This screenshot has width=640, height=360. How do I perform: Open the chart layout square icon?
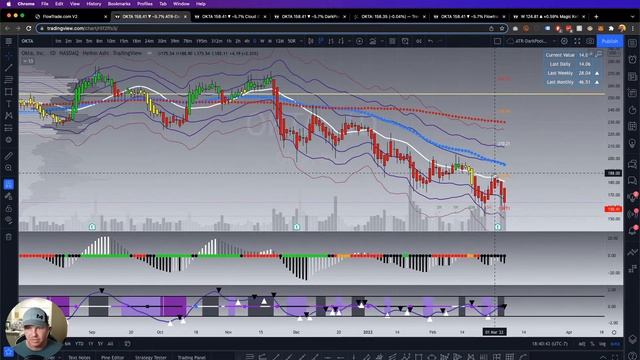click(497, 41)
